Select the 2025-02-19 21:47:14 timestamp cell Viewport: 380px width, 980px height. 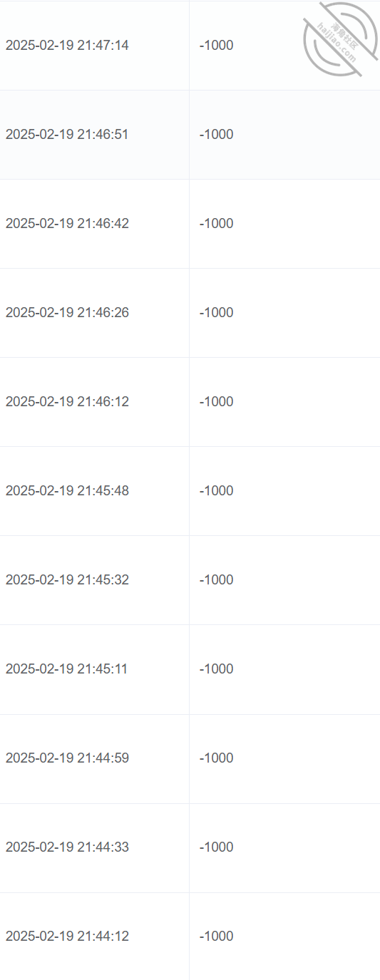click(67, 46)
